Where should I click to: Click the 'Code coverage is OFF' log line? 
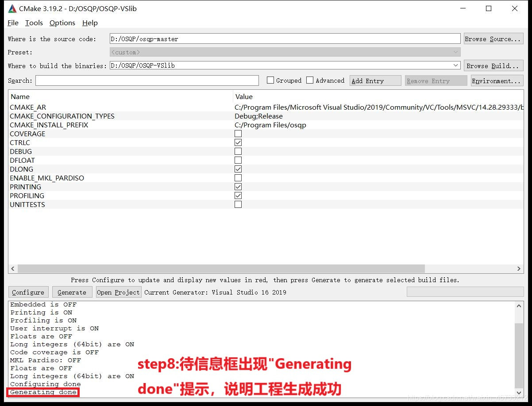pos(54,352)
